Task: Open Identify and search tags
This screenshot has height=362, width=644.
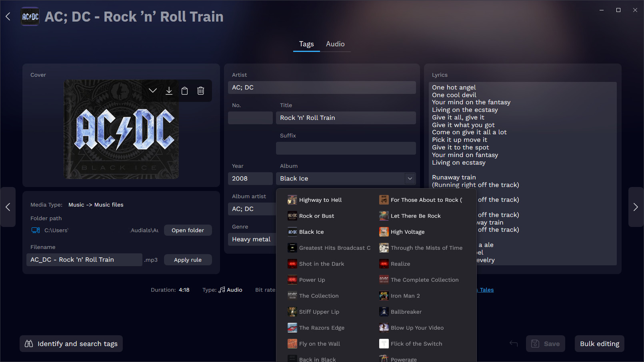Action: [71, 344]
